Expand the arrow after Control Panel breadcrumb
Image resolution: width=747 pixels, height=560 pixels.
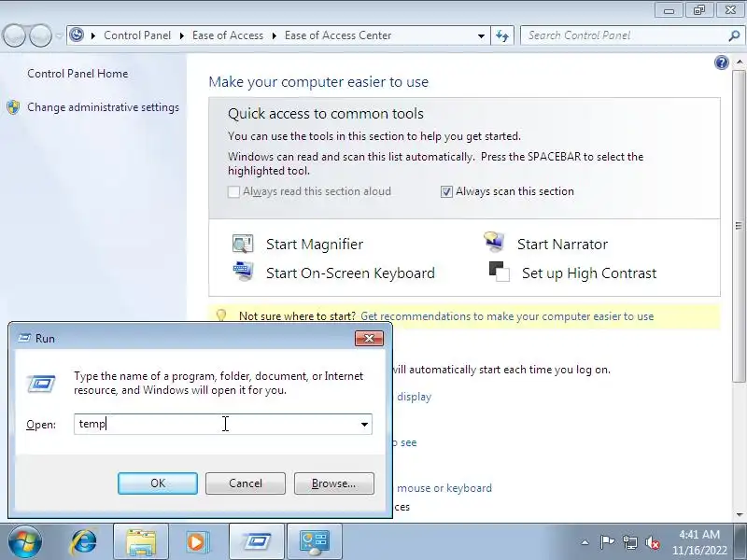[182, 35]
